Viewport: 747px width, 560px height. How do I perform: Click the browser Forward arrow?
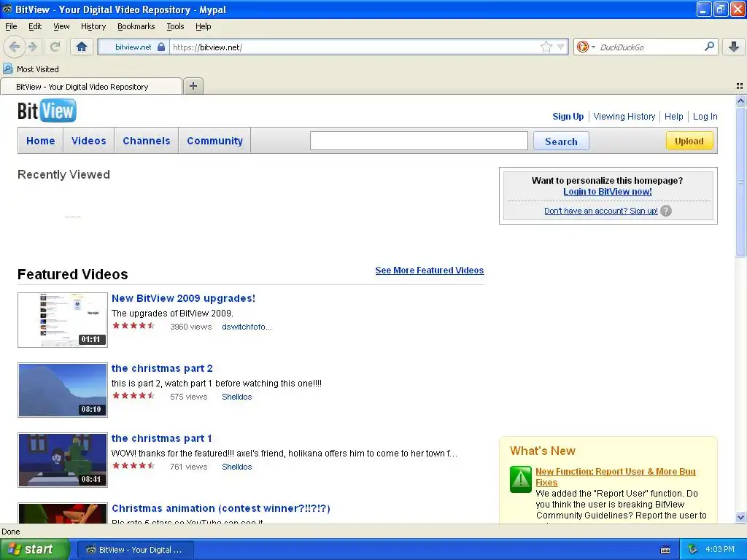32,47
